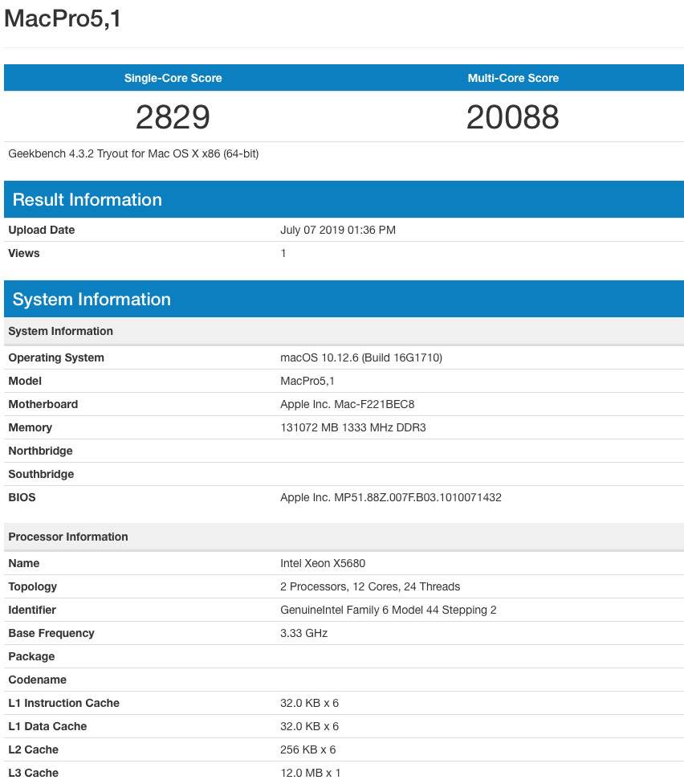The image size is (684, 784).
Task: Select the L1 Instruction Cache 32.0 KB x 6 value
Action: click(309, 703)
